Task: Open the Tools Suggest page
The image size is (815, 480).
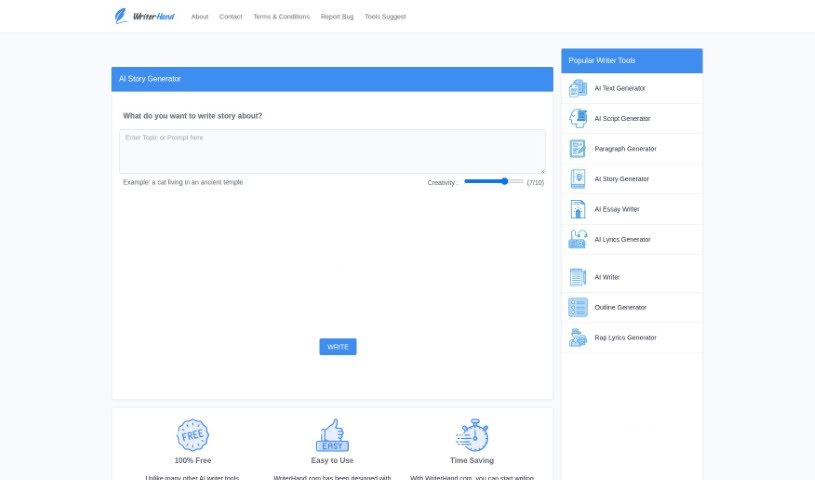Action: pos(385,17)
